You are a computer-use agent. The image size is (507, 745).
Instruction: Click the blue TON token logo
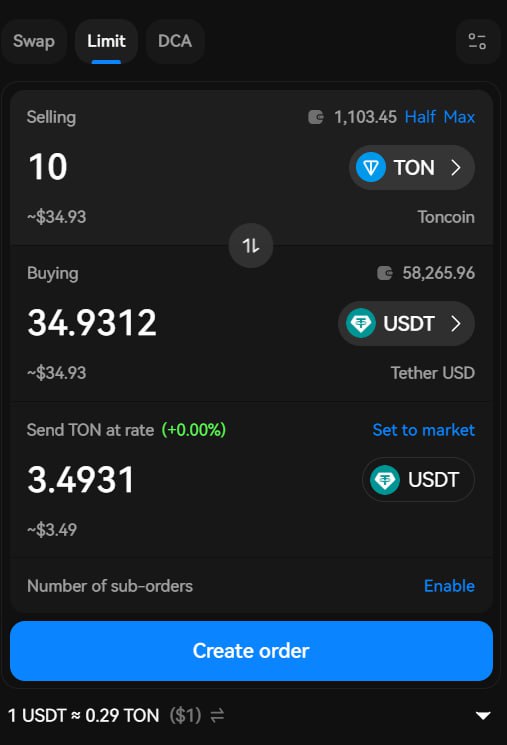click(371, 167)
